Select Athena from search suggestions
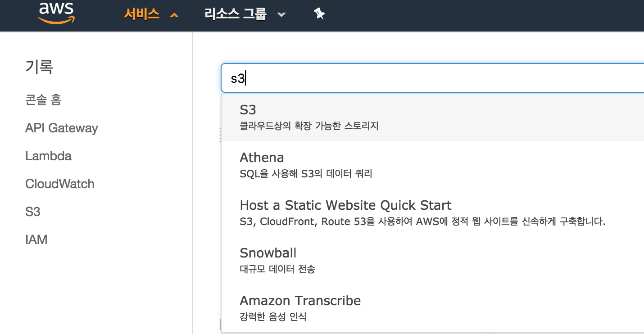 (x=433, y=165)
